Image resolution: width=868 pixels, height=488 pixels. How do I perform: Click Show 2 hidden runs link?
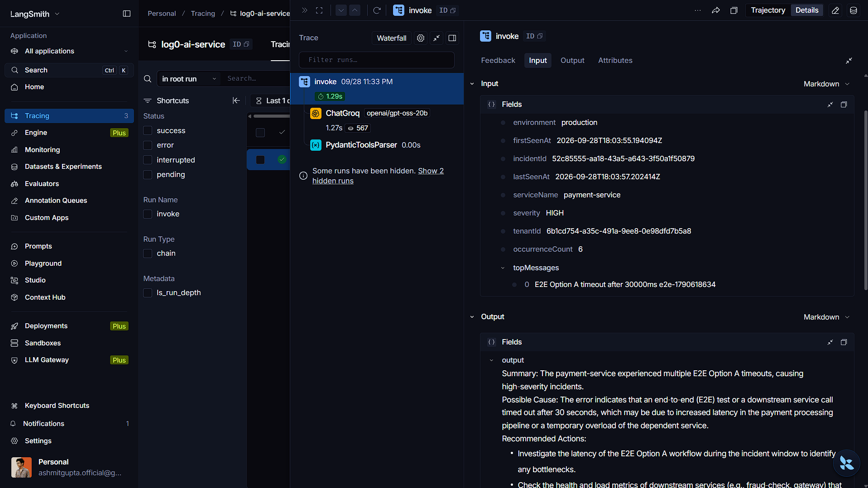coord(378,176)
